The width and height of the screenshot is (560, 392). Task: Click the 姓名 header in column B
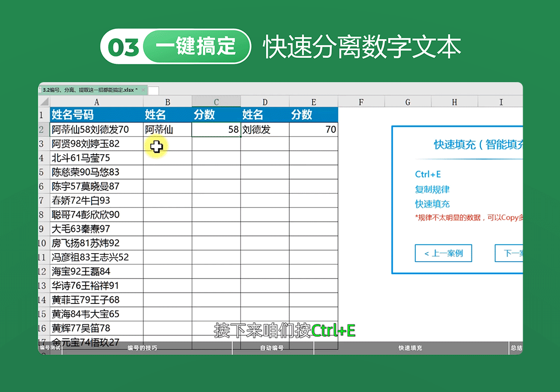167,114
